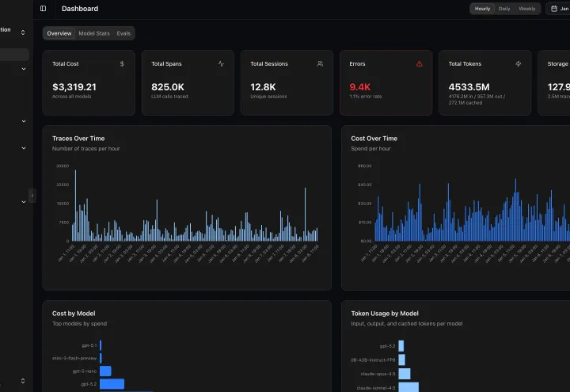Expand the first sidebar section chevron
The width and height of the screenshot is (570, 392).
tap(24, 69)
